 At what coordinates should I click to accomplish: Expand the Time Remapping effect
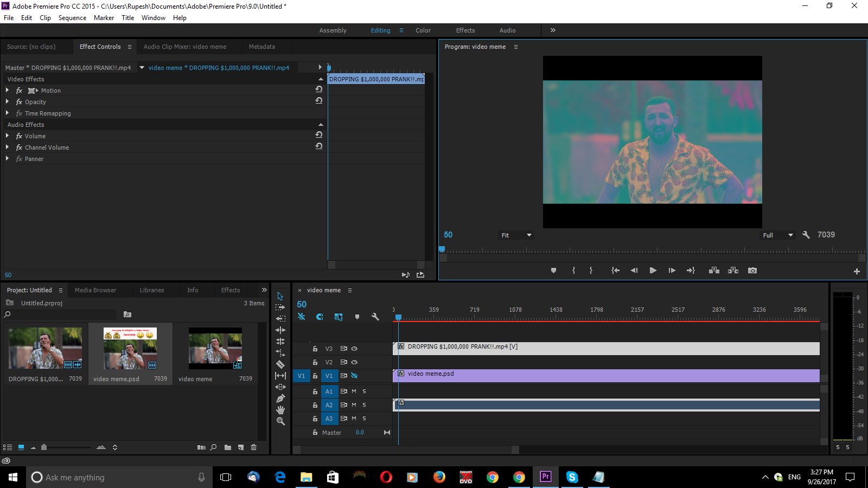[x=7, y=113]
